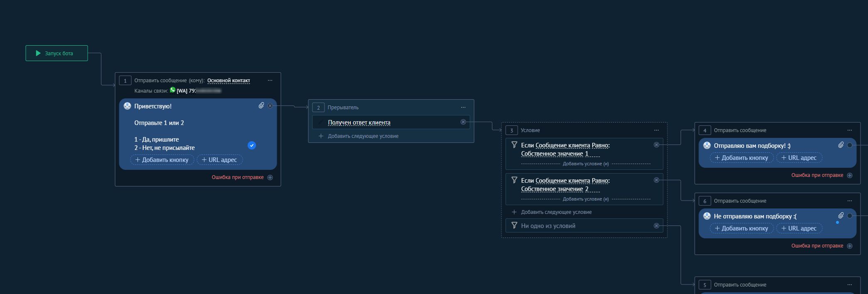Remove the 'Получен ответ клиента' condition with X icon
This screenshot has height=294, width=868.
pos(463,122)
